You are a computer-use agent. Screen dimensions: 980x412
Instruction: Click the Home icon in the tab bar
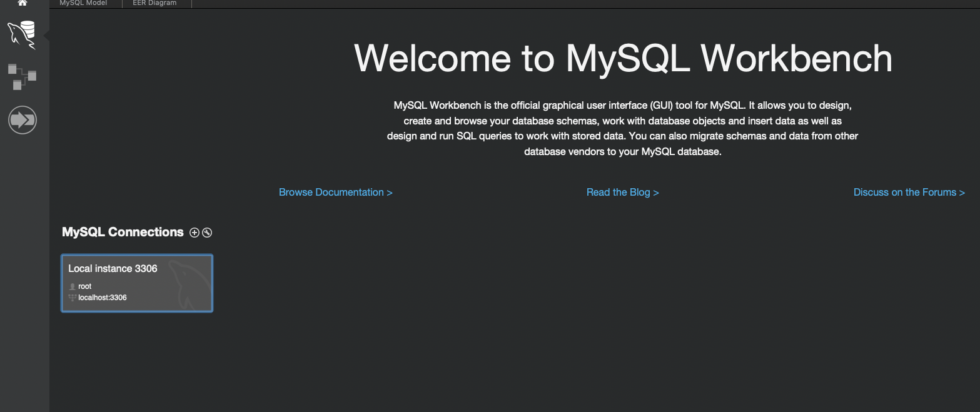pos(23,3)
